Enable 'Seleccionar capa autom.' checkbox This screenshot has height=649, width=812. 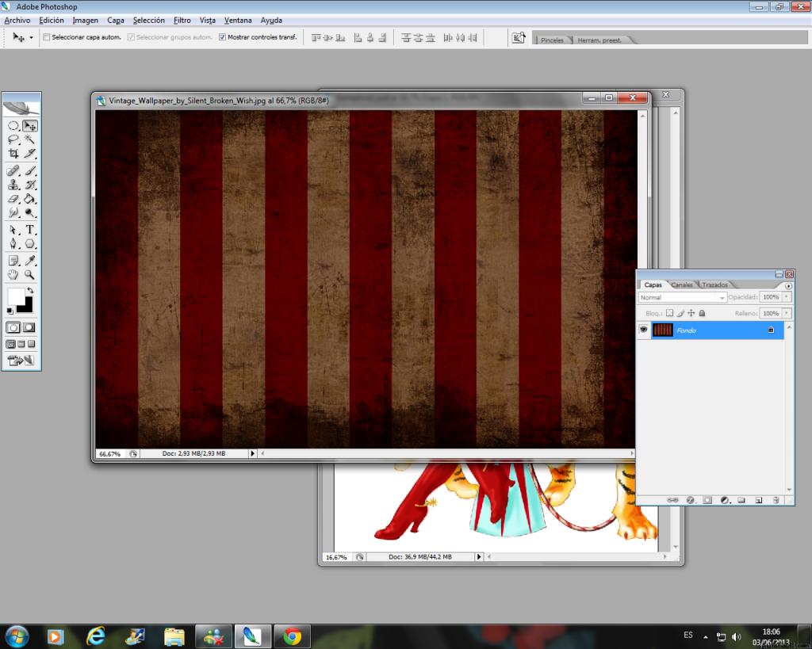(47, 37)
